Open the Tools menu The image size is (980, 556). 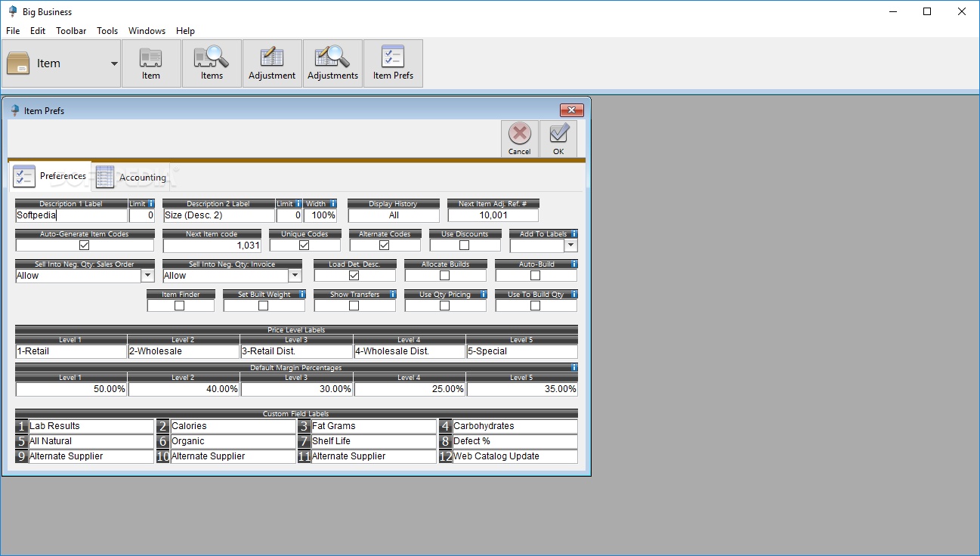[107, 31]
